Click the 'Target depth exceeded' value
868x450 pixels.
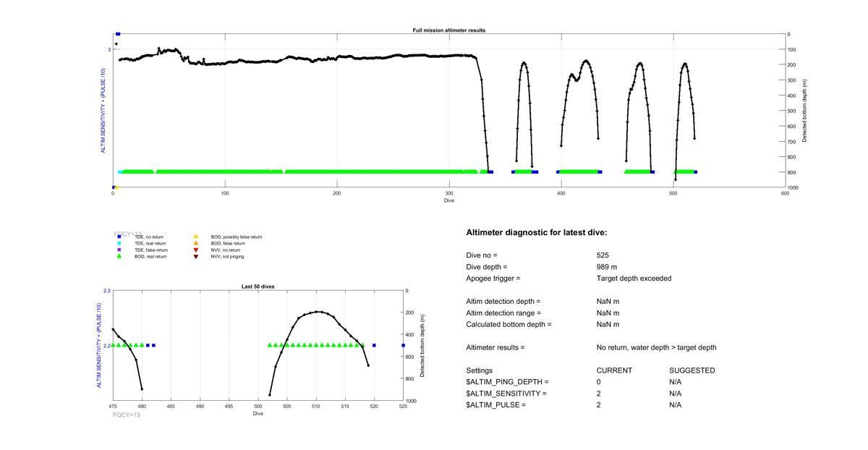pyautogui.click(x=634, y=279)
